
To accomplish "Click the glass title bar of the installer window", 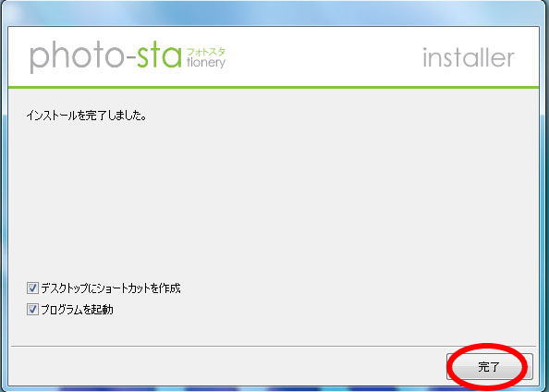I will click(x=274, y=13).
